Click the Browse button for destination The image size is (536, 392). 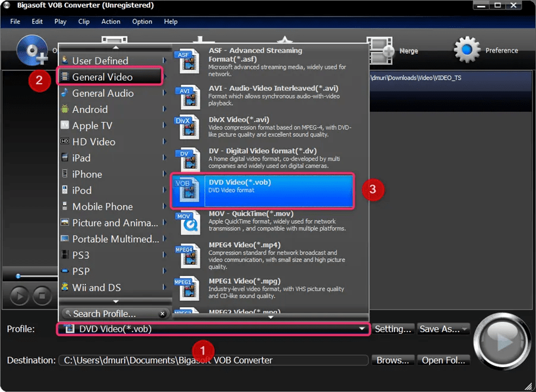tap(392, 360)
